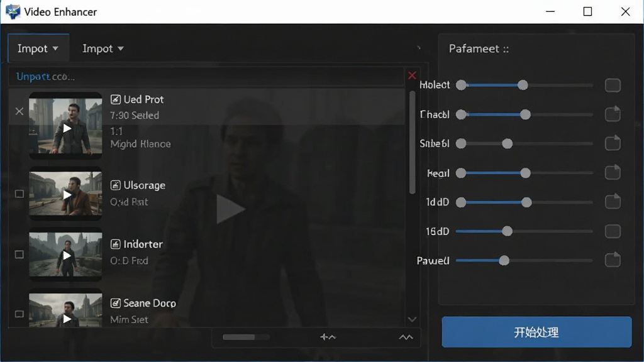The width and height of the screenshot is (644, 362).
Task: Click the edit icon beside Ulsorage
Action: [116, 185]
